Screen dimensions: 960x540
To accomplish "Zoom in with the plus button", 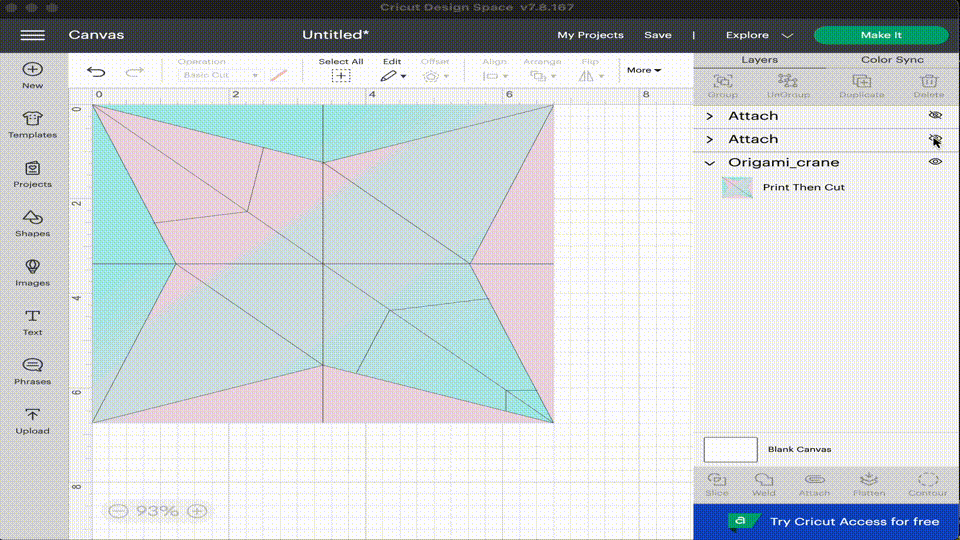I will point(197,511).
